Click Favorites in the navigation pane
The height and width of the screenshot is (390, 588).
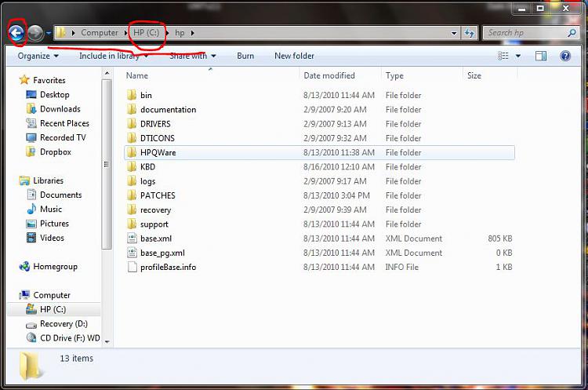pyautogui.click(x=42, y=80)
